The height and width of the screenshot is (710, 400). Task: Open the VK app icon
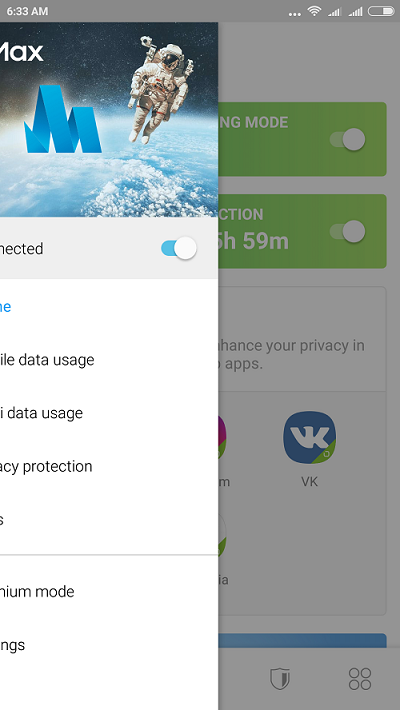309,437
